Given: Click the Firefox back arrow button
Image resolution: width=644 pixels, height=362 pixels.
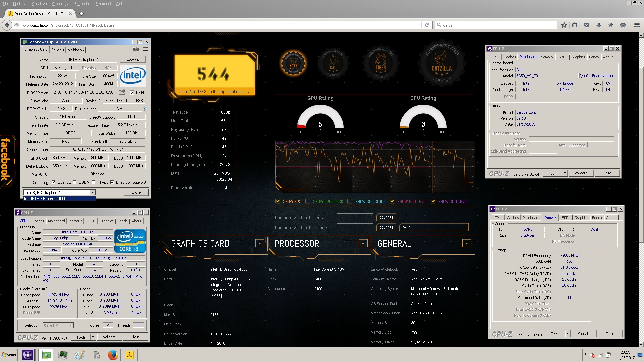Looking at the screenshot, I should click(7, 25).
